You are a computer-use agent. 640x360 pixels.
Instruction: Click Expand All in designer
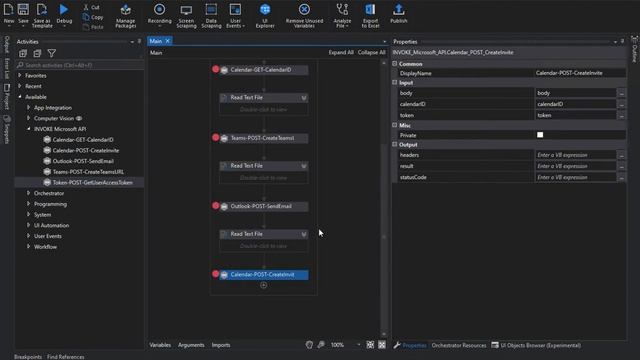click(x=341, y=52)
